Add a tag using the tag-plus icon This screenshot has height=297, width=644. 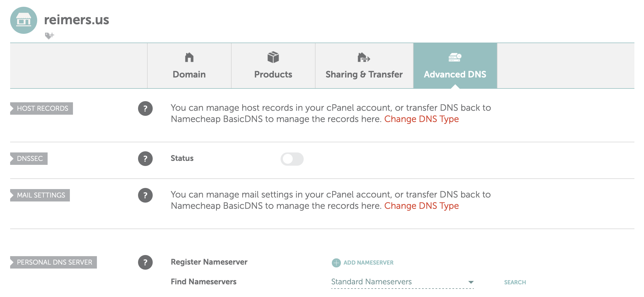(49, 36)
